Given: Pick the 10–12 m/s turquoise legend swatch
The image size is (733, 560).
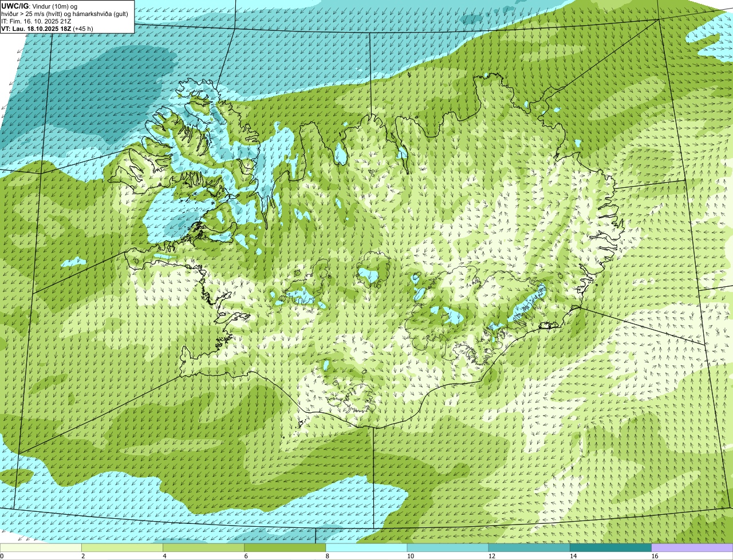Looking at the screenshot, I should [448, 547].
